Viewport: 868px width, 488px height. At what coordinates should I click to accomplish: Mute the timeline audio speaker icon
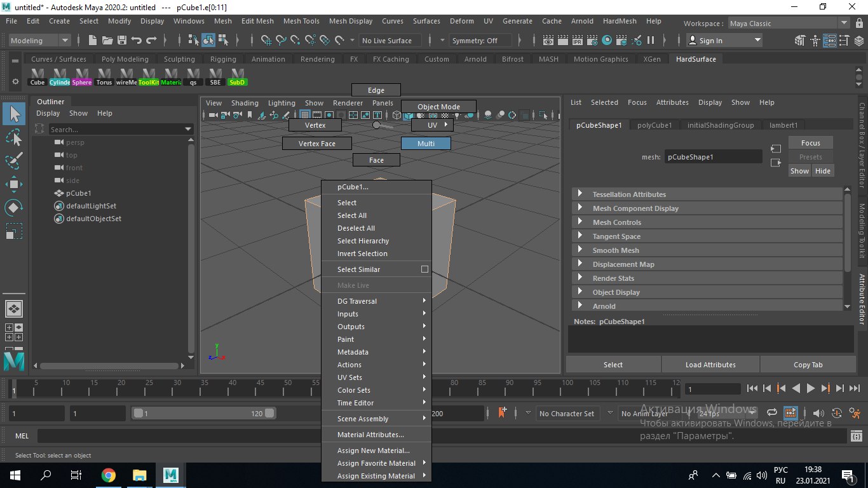pos(818,413)
